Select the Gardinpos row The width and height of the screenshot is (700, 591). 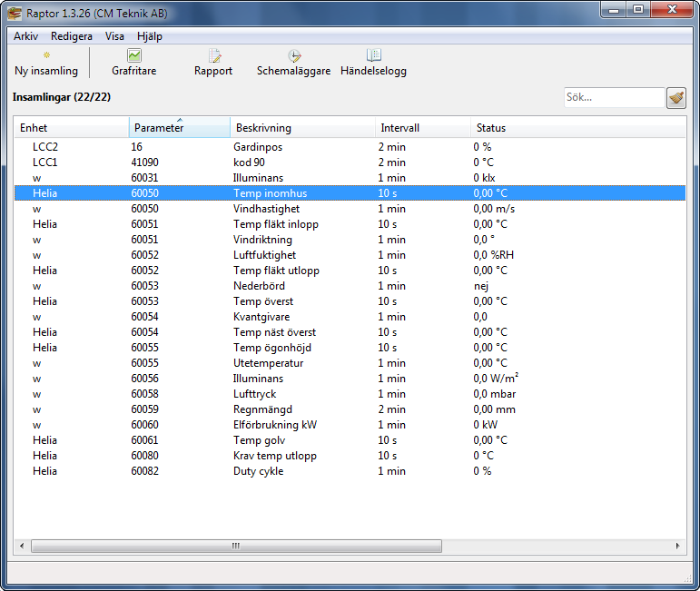pyautogui.click(x=350, y=147)
